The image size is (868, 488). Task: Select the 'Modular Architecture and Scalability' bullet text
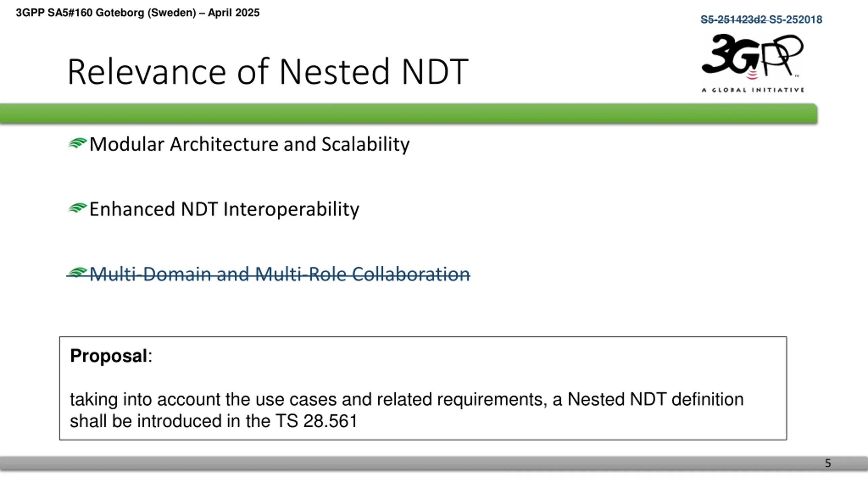coord(249,144)
